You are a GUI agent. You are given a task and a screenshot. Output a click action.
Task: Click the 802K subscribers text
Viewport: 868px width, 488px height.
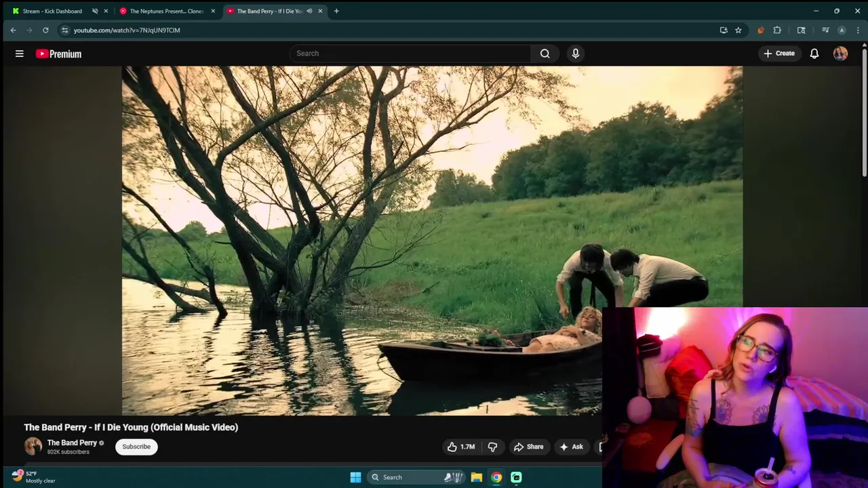pyautogui.click(x=68, y=452)
